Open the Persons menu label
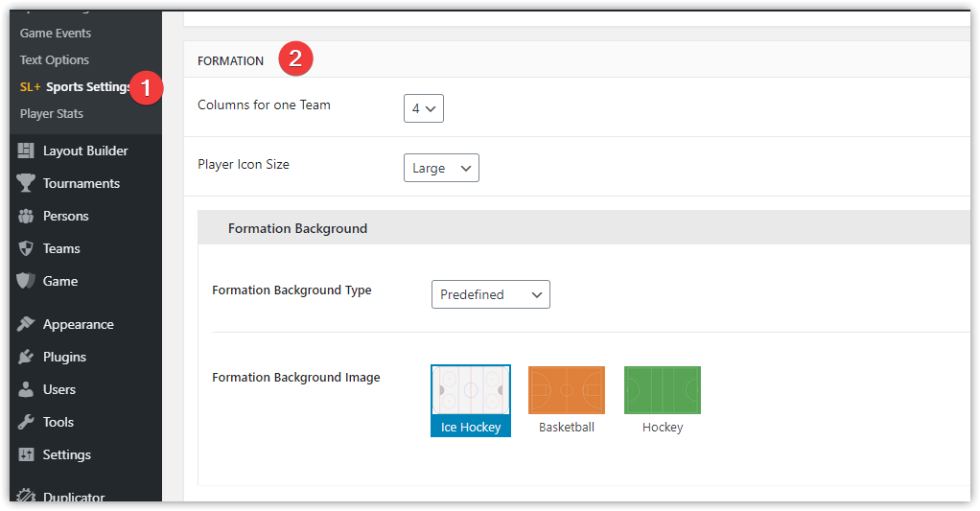The width and height of the screenshot is (980, 511). [x=65, y=216]
